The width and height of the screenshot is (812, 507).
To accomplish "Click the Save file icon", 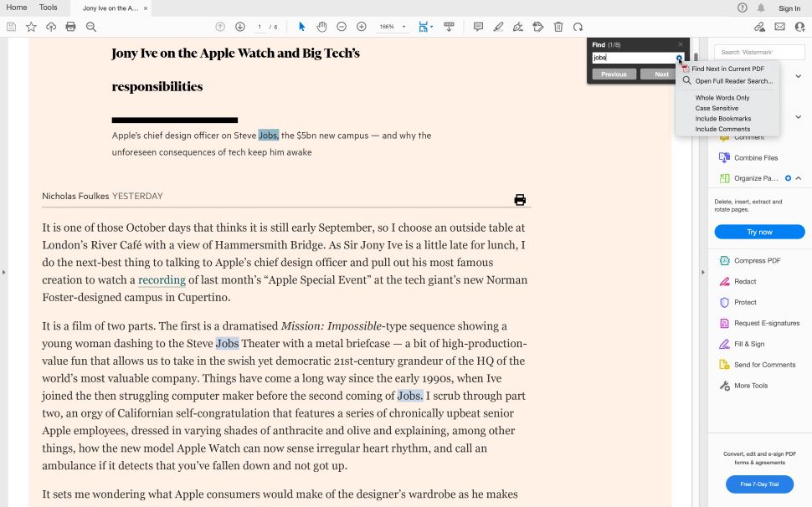I will [11, 27].
